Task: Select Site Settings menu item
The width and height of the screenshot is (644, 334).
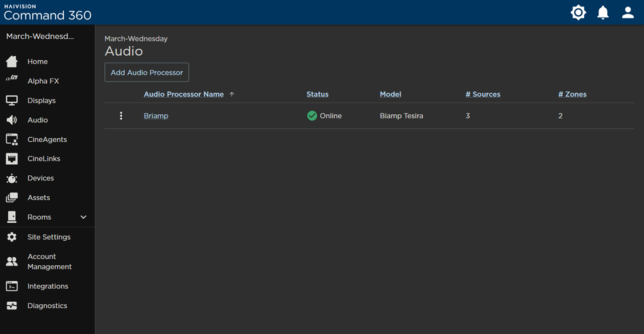Action: 47,237
